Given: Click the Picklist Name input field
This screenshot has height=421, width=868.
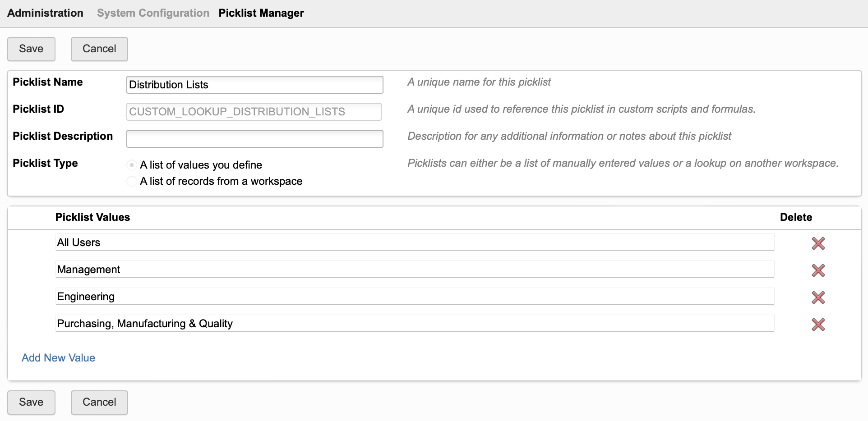Looking at the screenshot, I should click(254, 85).
